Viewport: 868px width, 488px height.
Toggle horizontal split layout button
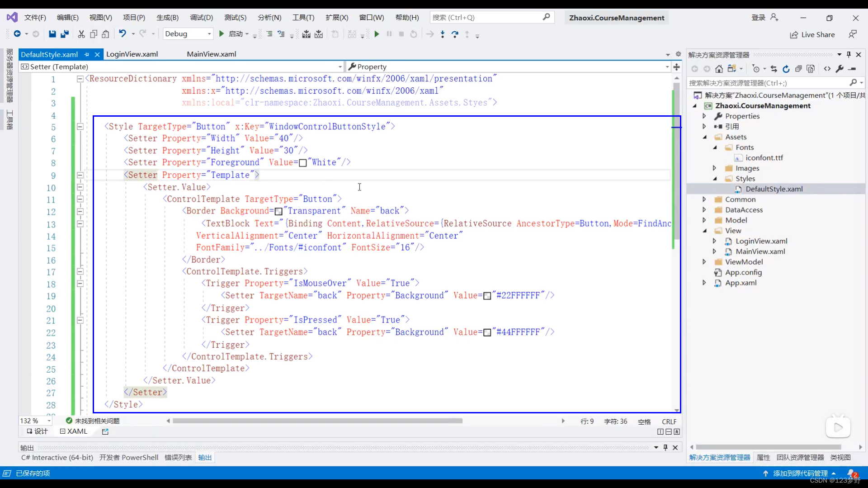pyautogui.click(x=669, y=431)
